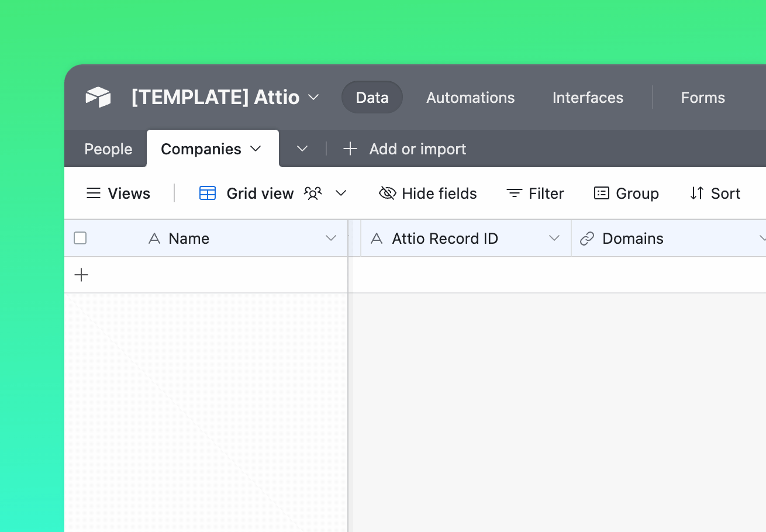This screenshot has width=766, height=532.
Task: Expand the Grid view options chevron
Action: point(341,194)
